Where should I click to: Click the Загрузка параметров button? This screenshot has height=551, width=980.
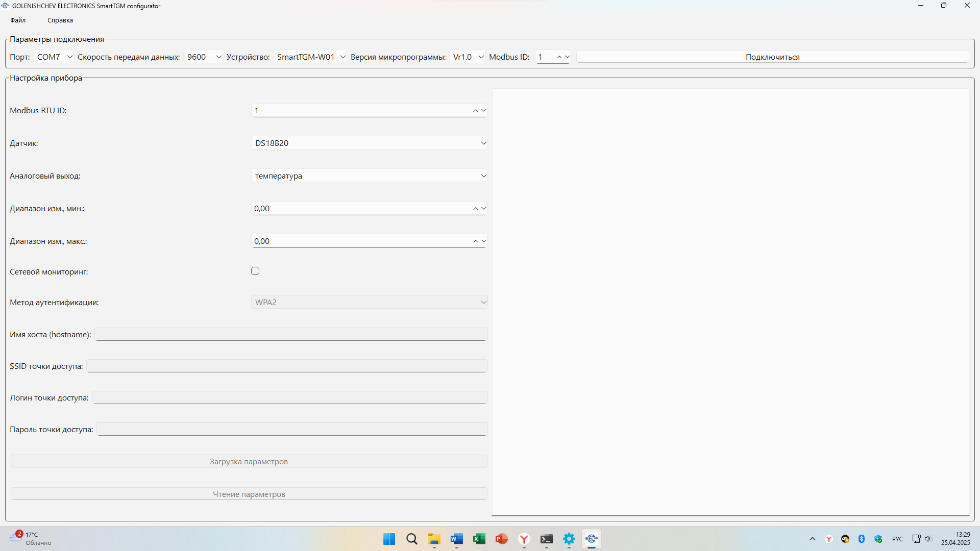tap(249, 461)
